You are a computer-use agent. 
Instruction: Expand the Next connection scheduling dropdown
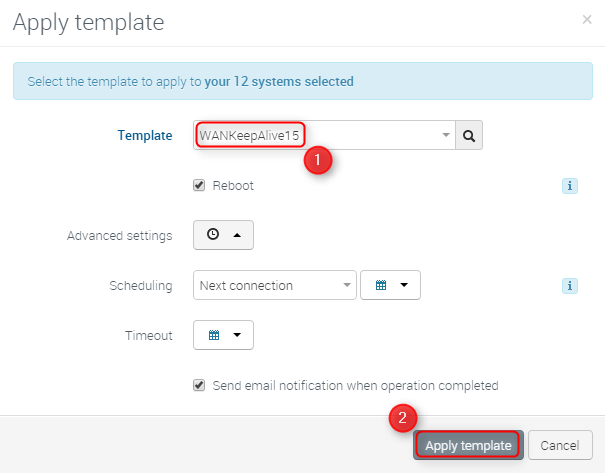(347, 286)
